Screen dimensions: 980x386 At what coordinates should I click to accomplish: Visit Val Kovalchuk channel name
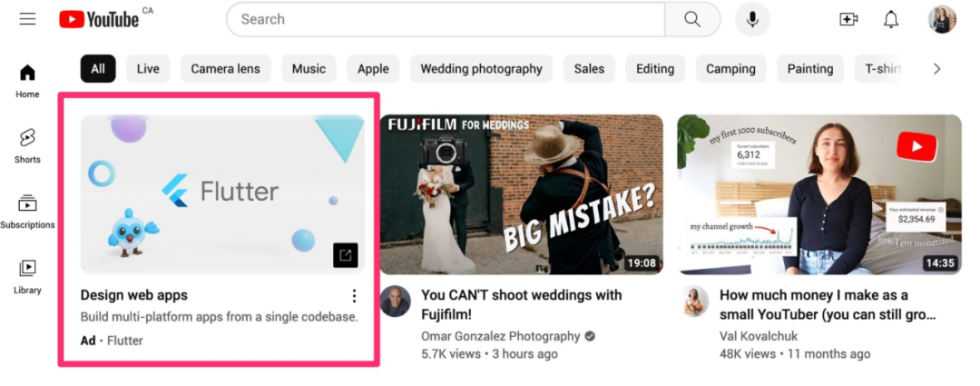coord(759,337)
